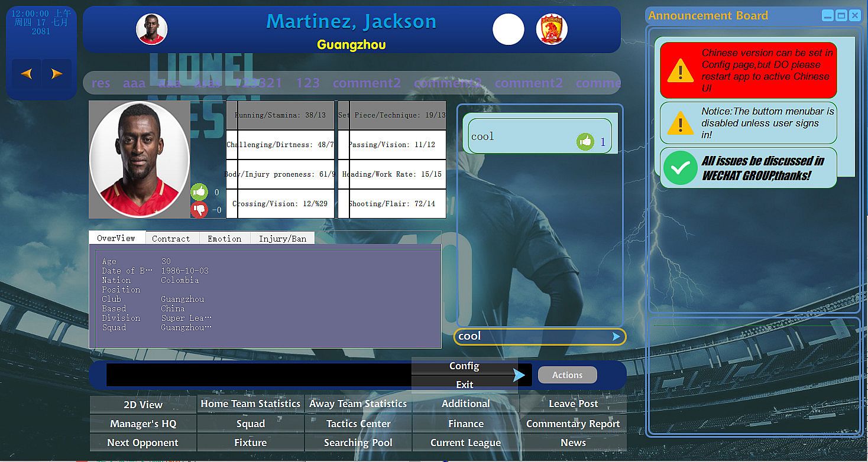This screenshot has width=868, height=462.
Task: Select the Passing/Vision: 11/12 cell
Action: pyautogui.click(x=392, y=145)
